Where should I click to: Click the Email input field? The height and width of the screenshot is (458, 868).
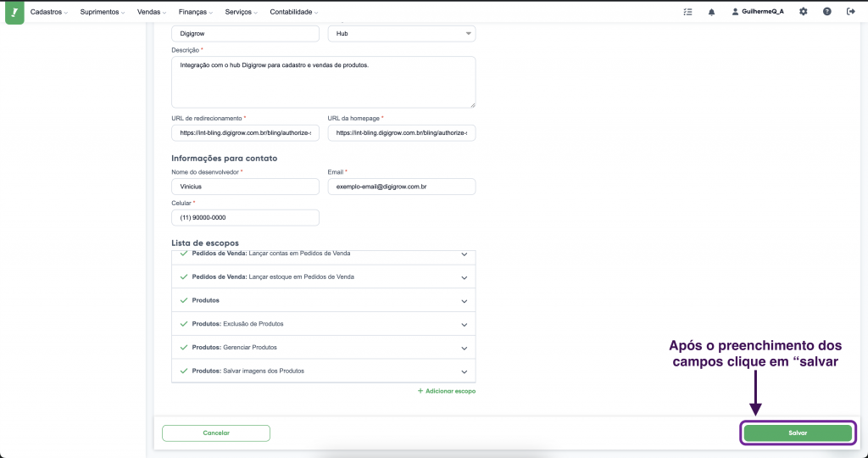point(402,186)
